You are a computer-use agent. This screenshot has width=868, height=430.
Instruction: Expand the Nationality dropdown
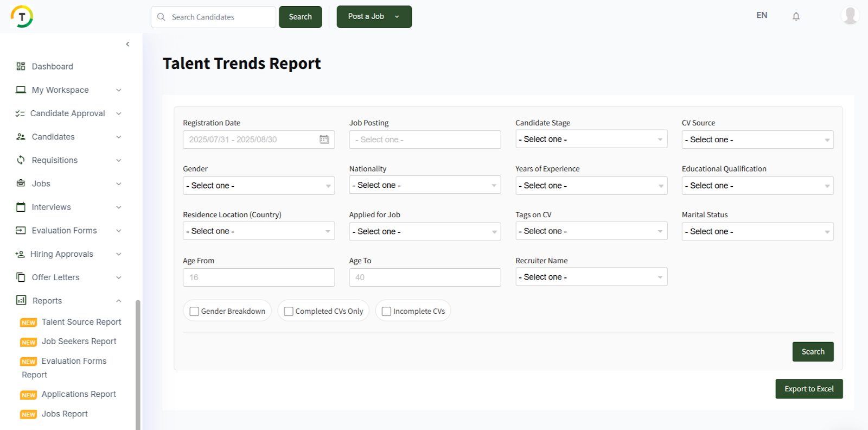pyautogui.click(x=424, y=185)
